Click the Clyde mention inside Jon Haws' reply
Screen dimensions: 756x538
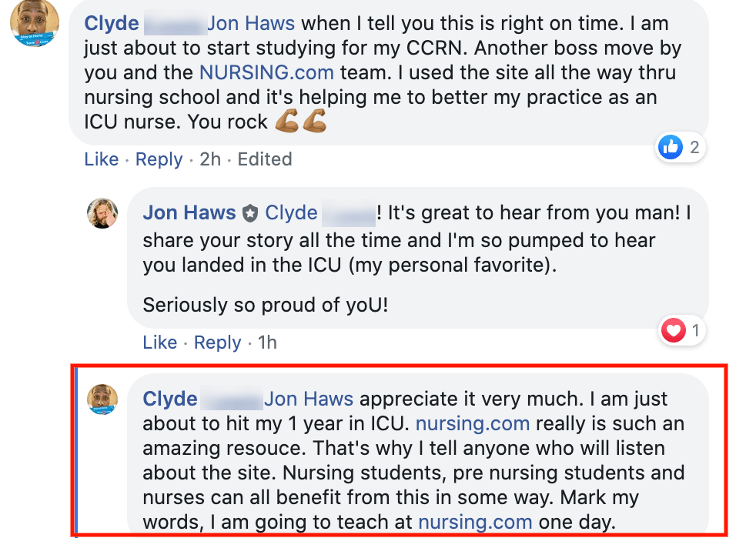tap(291, 212)
